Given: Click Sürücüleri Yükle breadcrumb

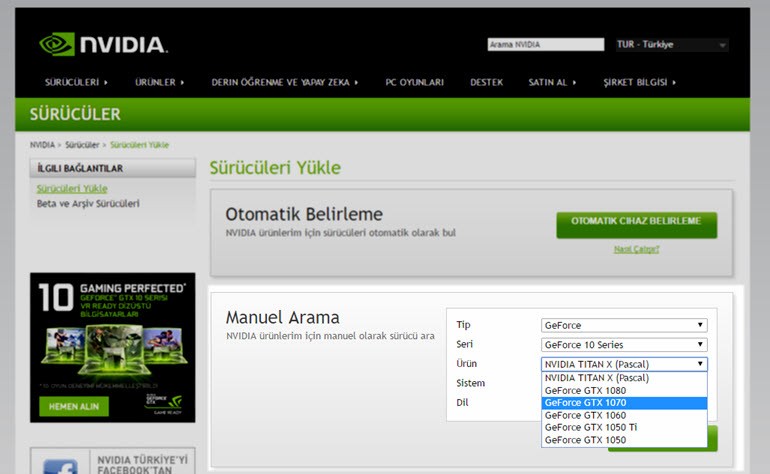Looking at the screenshot, I should click(x=139, y=145).
